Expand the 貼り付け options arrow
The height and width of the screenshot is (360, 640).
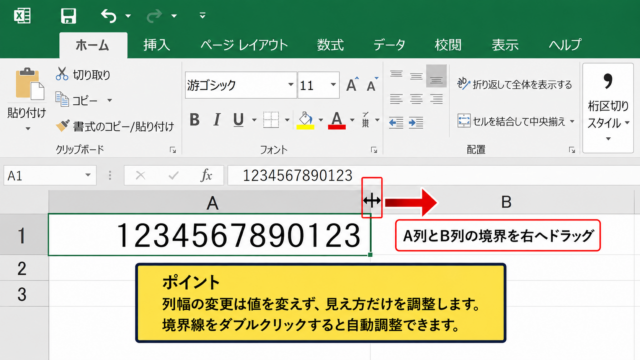click(27, 129)
